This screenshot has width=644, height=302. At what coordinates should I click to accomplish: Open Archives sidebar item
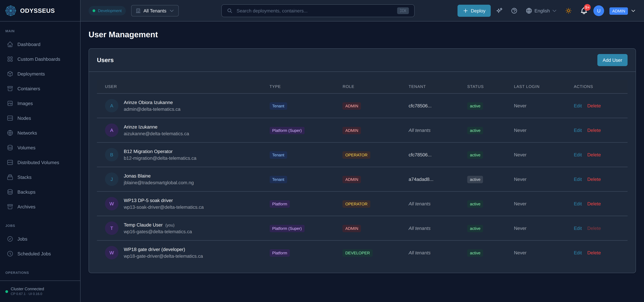40,207
